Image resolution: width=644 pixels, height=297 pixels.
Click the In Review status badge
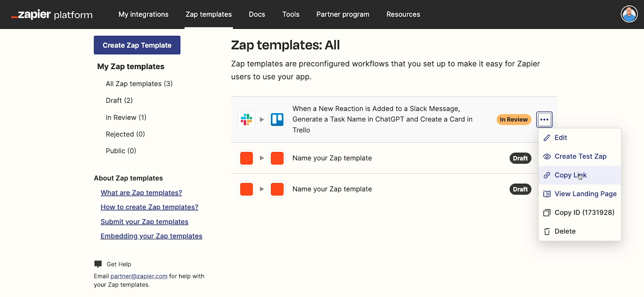point(514,119)
